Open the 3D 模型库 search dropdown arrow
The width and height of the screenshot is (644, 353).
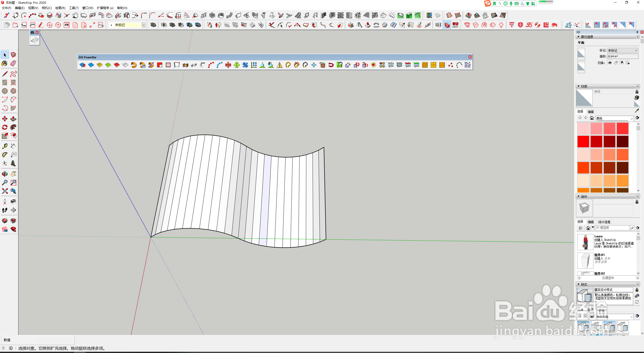click(x=593, y=228)
